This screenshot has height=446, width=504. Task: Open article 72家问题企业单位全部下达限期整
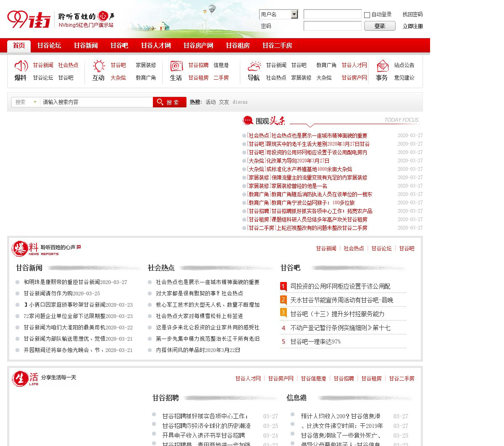pos(64,316)
